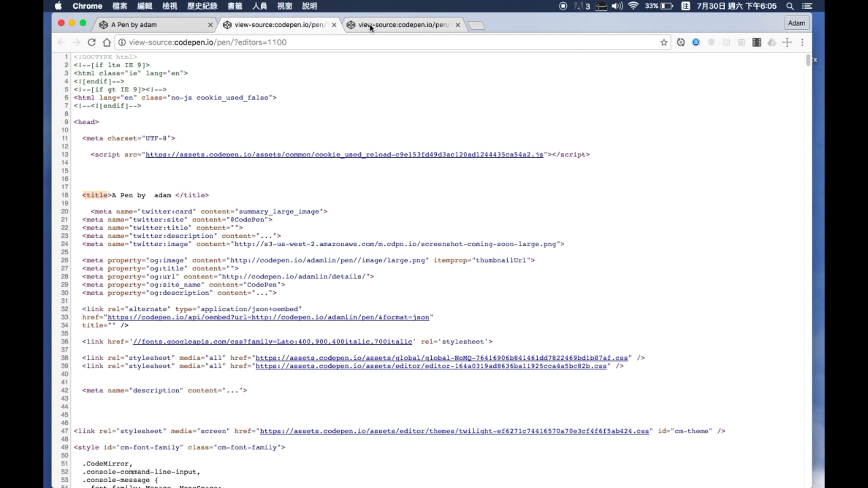Open the Chrome three-dot menu
Viewport: 868px width, 488px height.
[802, 42]
